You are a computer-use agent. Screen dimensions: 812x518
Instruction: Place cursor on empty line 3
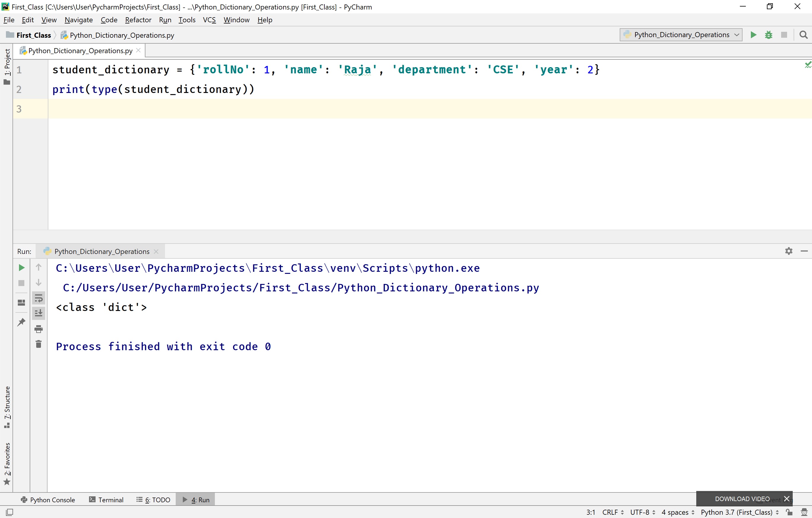[430, 109]
